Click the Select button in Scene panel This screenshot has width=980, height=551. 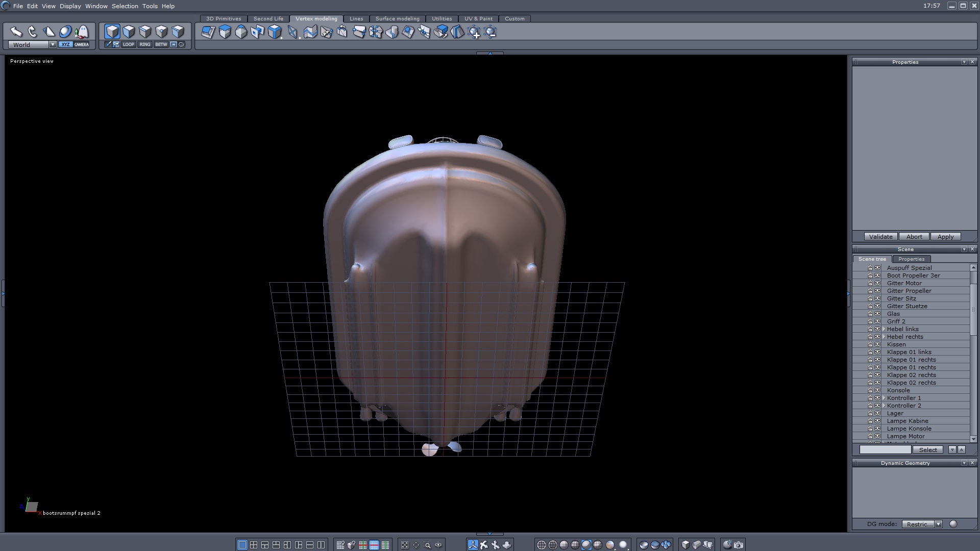[x=927, y=449]
